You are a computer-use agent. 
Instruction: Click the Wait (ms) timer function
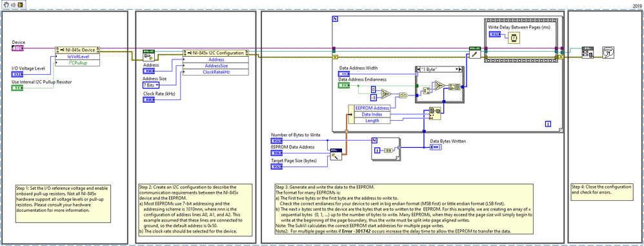[514, 38]
